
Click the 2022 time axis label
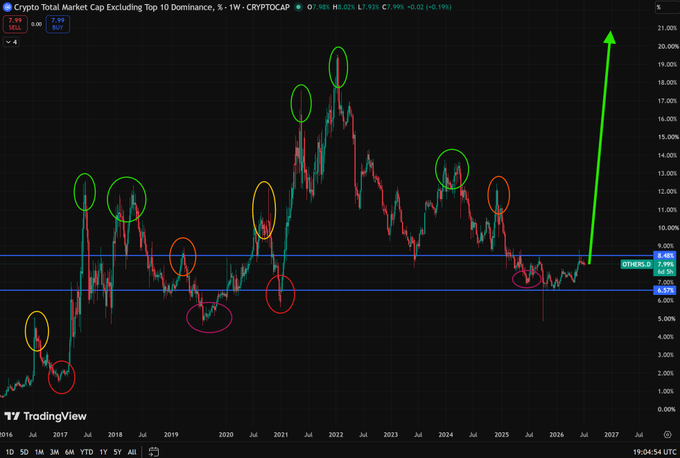pos(336,435)
